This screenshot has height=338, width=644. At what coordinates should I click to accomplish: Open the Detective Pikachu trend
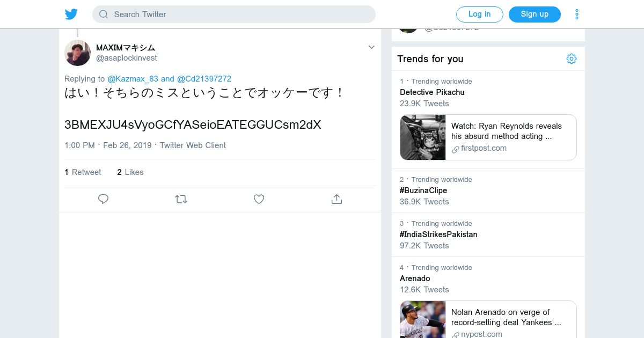coord(432,92)
